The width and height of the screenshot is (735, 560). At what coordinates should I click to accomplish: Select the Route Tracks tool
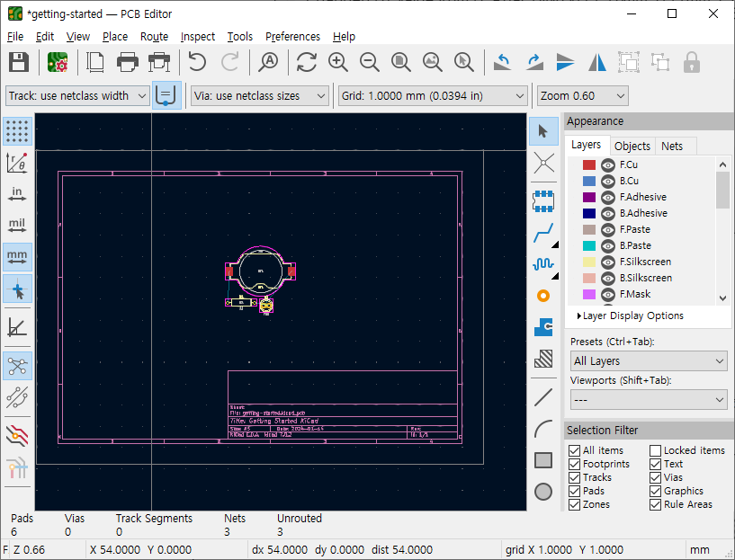click(x=543, y=233)
